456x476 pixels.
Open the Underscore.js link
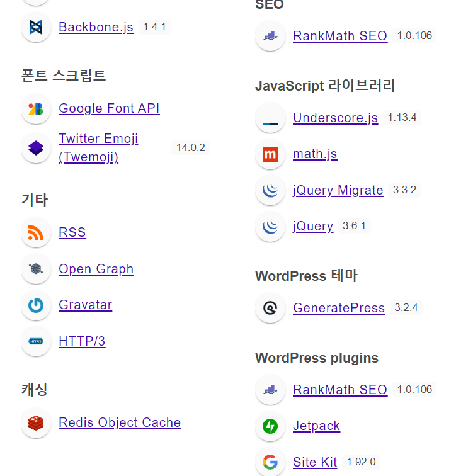[336, 118]
